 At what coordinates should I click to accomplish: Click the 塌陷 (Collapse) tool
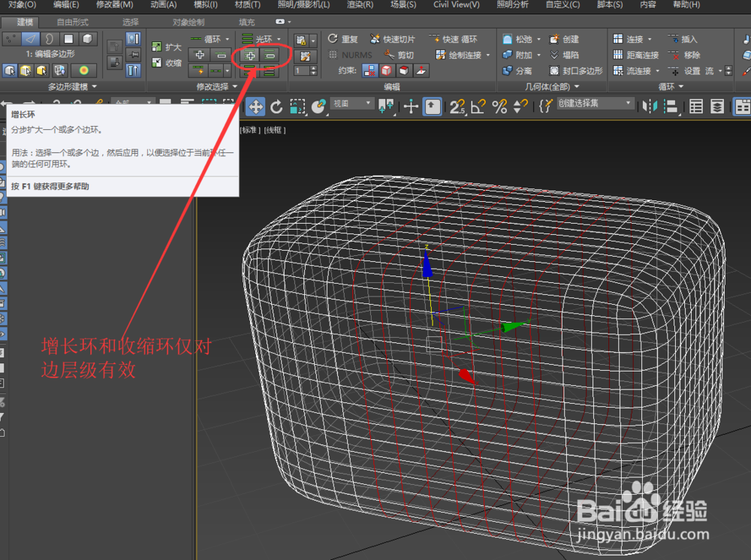pyautogui.click(x=566, y=55)
